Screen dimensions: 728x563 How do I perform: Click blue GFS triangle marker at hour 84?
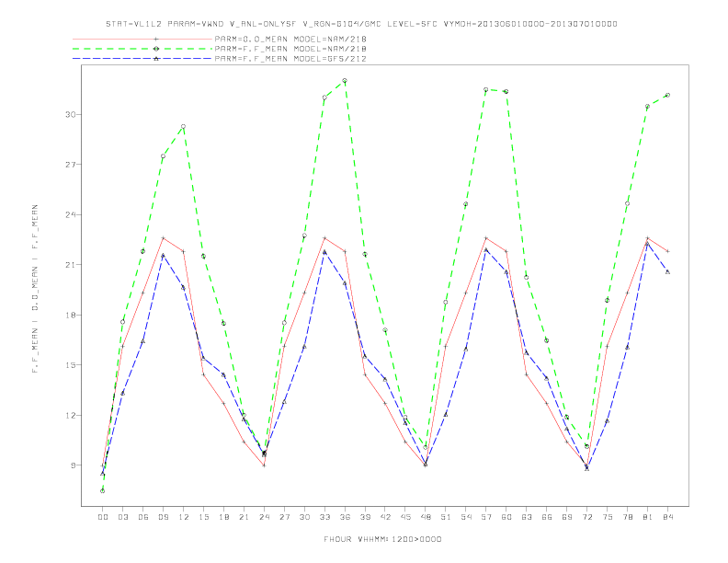click(667, 271)
